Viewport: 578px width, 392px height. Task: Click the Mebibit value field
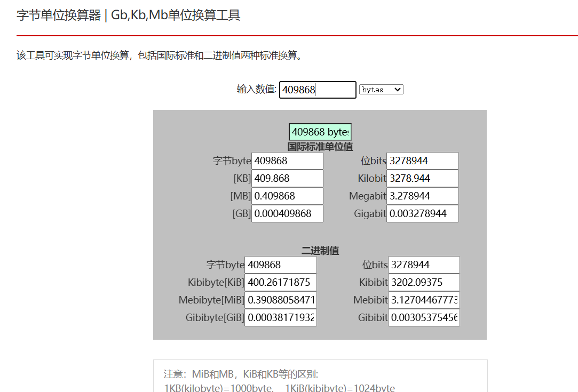tap(424, 300)
